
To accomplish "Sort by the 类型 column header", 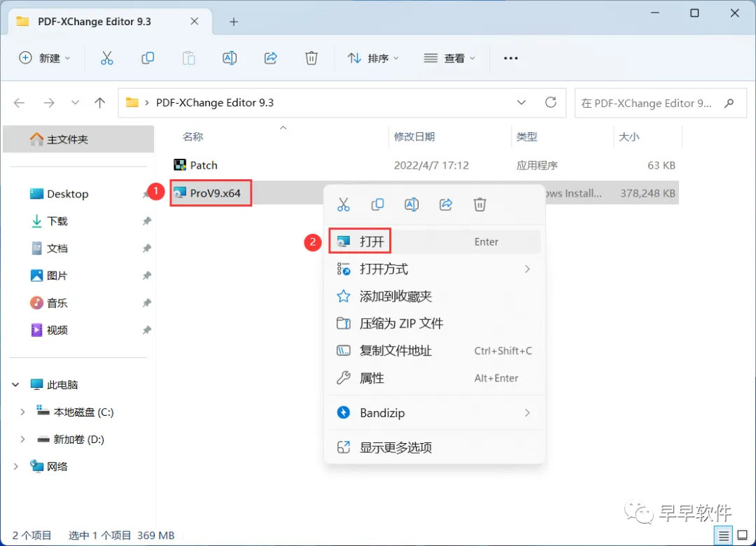I will 526,136.
